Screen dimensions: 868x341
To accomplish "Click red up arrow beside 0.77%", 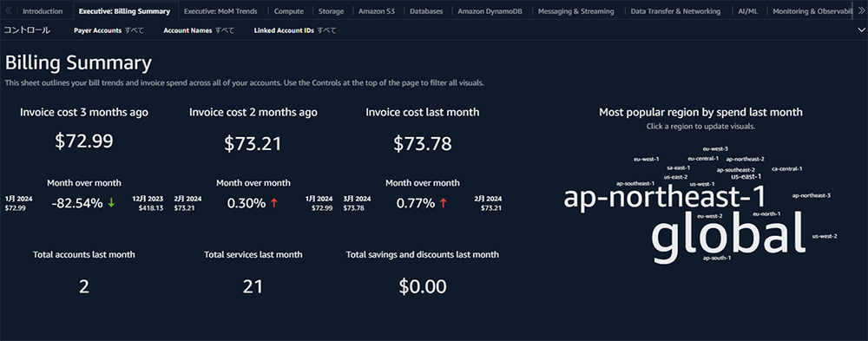I will click(x=444, y=203).
